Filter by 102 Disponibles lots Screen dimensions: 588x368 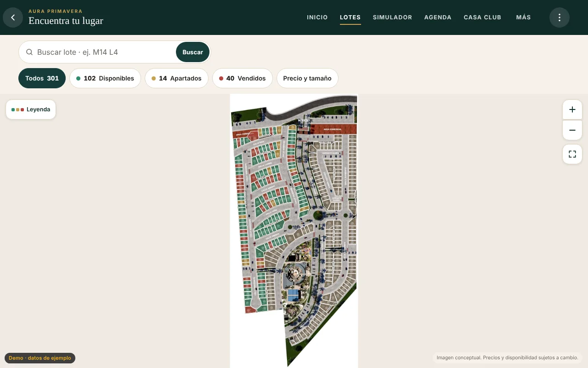point(105,78)
